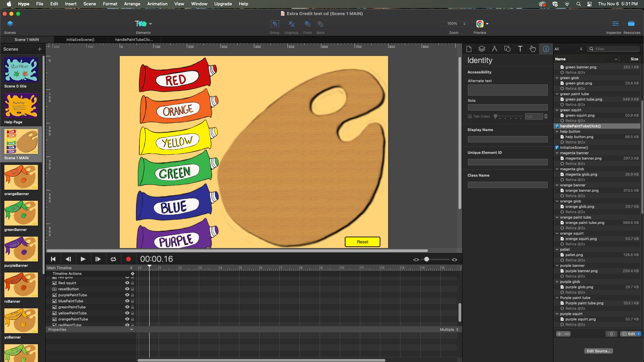
Task: Click the timeline zoom slider handle
Action: coord(426,259)
